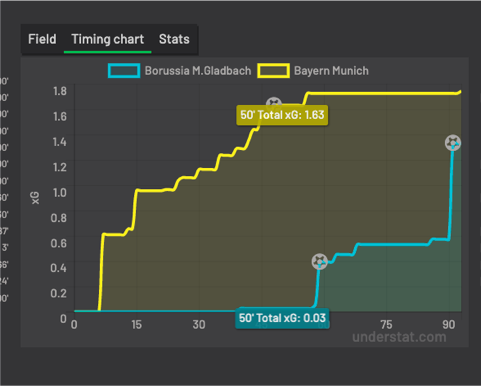Open the Stats tab

tap(174, 39)
